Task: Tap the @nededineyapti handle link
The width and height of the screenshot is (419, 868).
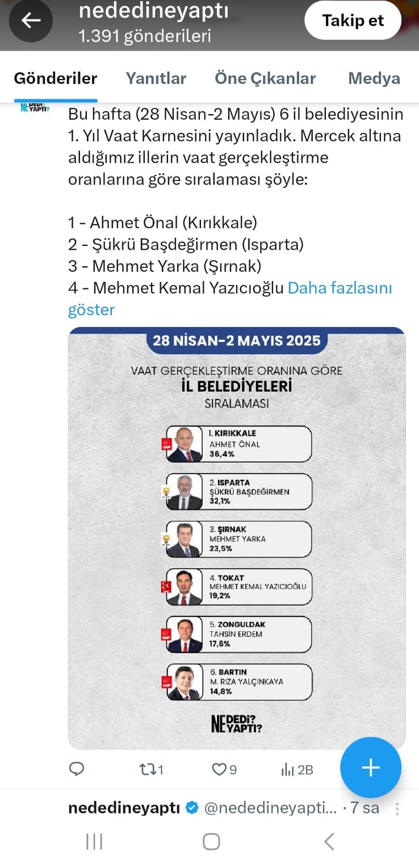Action: pyautogui.click(x=270, y=808)
